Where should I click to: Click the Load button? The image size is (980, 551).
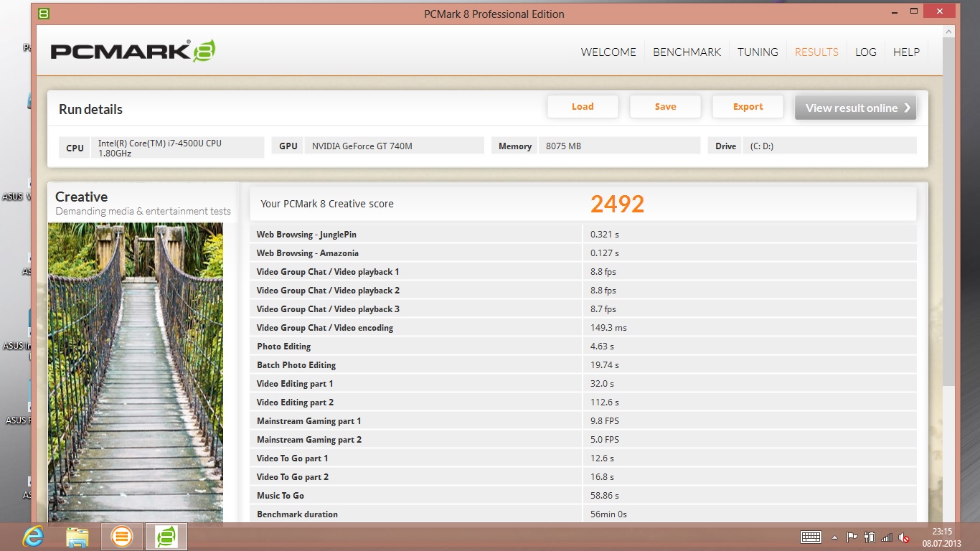[583, 106]
